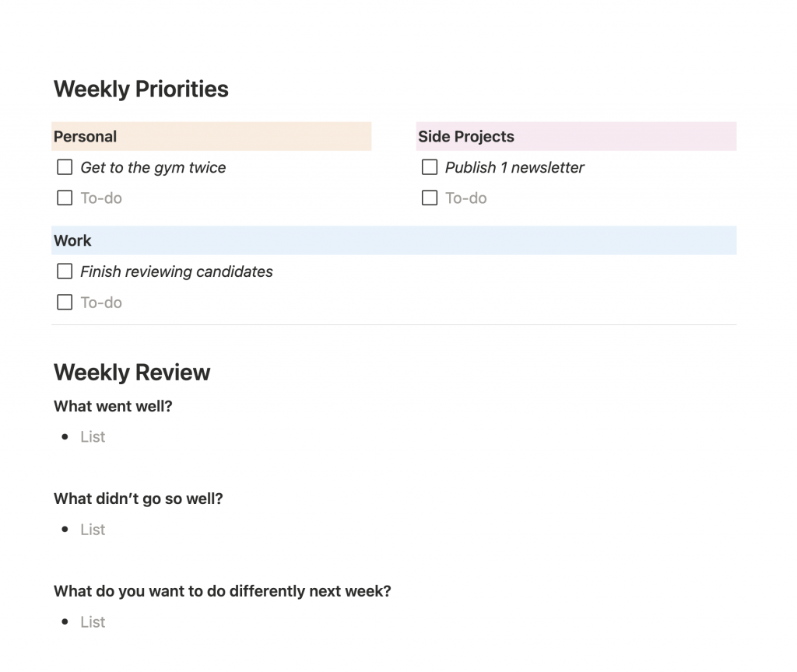This screenshot has height=672, width=797.
Task: Tick the empty To-do checkbox under Work
Action: click(65, 303)
